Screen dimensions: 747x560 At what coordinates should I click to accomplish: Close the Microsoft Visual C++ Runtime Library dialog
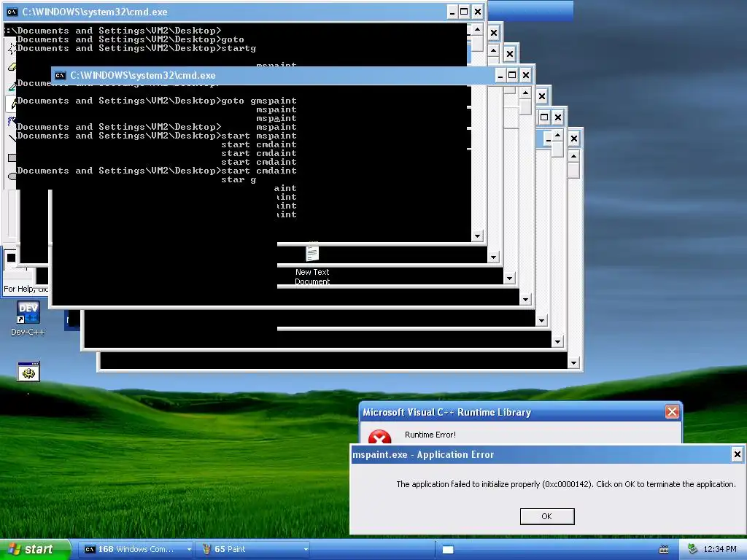tap(672, 412)
